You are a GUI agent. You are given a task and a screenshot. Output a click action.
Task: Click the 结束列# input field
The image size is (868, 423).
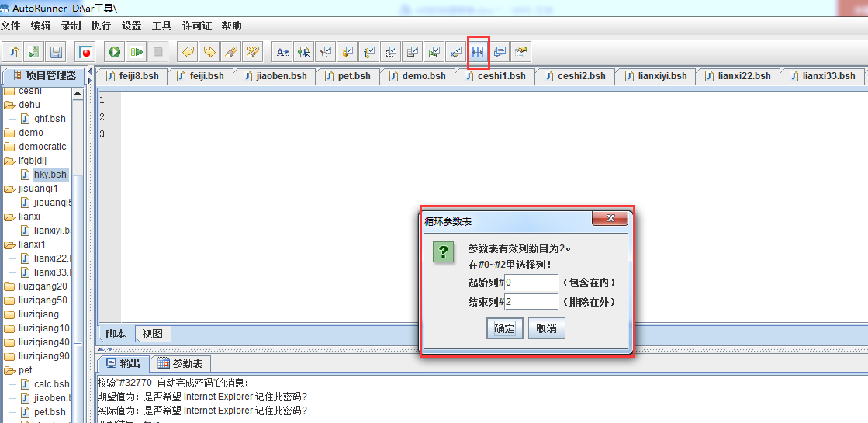531,302
